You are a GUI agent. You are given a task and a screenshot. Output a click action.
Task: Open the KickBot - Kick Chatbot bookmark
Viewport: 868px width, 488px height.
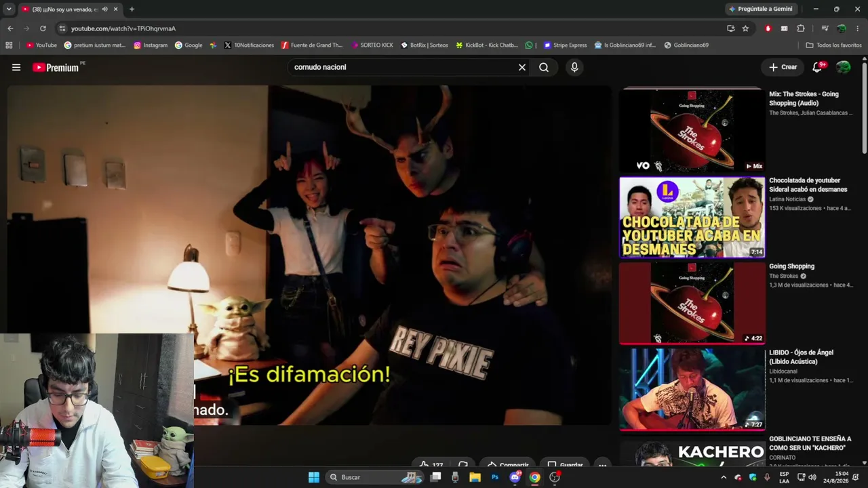tap(487, 45)
